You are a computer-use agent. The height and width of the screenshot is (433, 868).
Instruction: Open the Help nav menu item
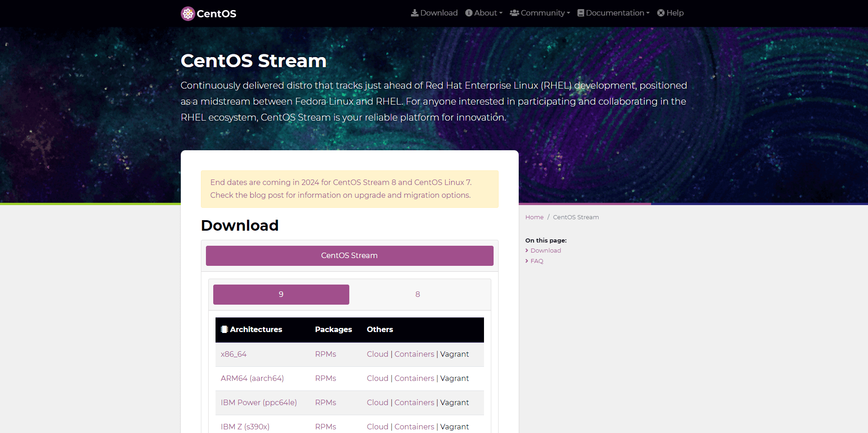(670, 13)
